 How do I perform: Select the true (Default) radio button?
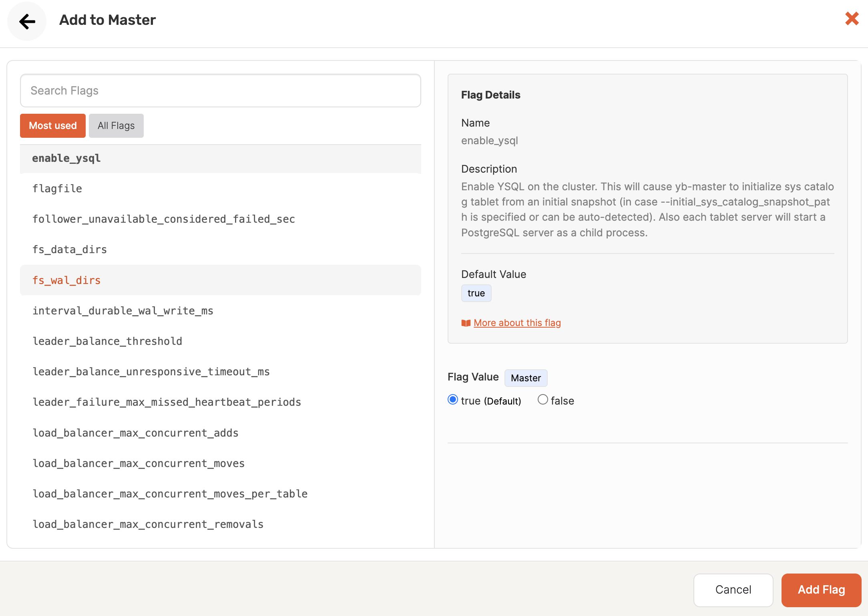[453, 400]
